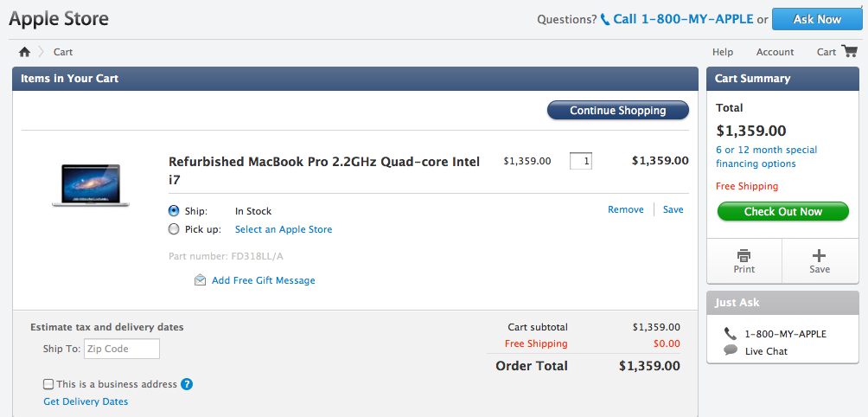Screen dimensions: 868x417
Task: Click the Ask Now button
Action: point(816,19)
